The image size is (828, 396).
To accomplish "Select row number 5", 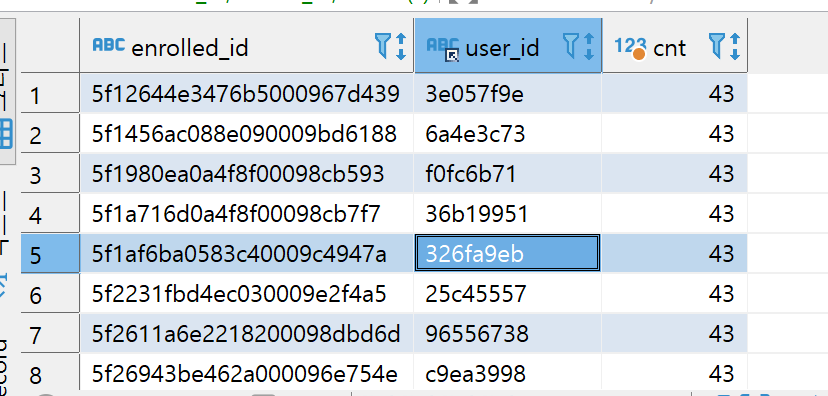I will point(50,254).
